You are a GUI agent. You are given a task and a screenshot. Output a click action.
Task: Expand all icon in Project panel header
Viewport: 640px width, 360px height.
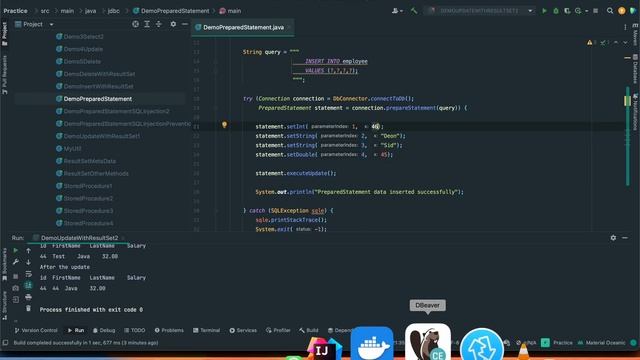[x=147, y=24]
